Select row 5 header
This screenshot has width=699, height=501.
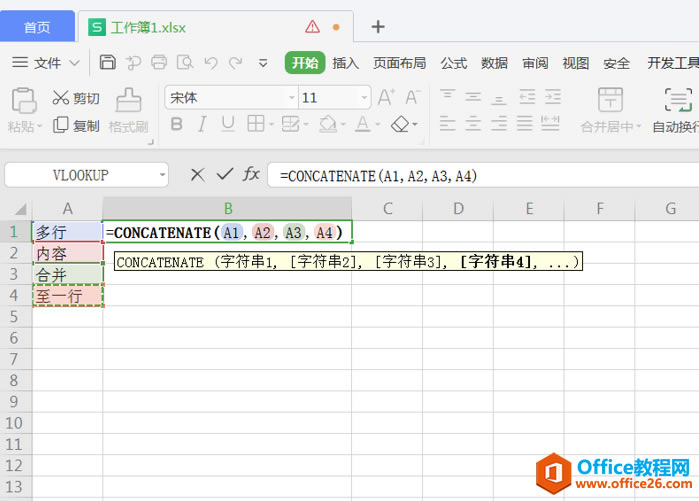tap(14, 316)
